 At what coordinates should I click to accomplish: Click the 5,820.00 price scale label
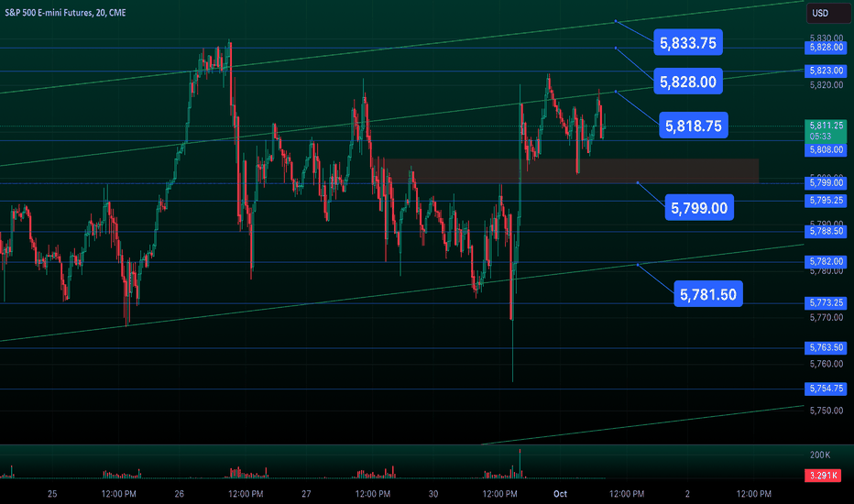tap(827, 84)
